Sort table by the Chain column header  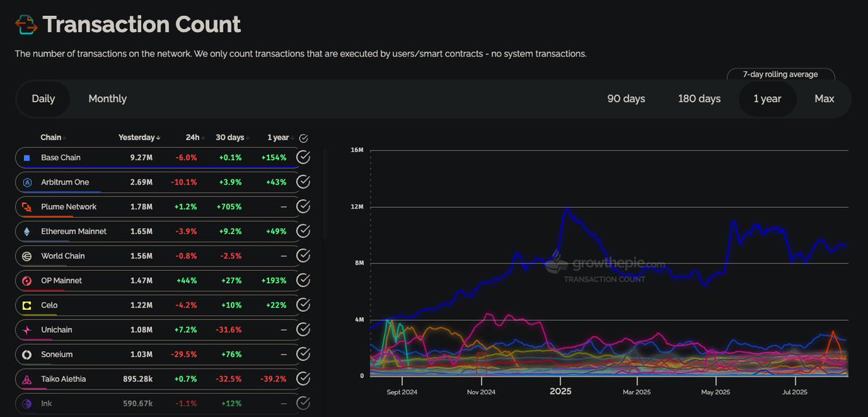(54, 138)
